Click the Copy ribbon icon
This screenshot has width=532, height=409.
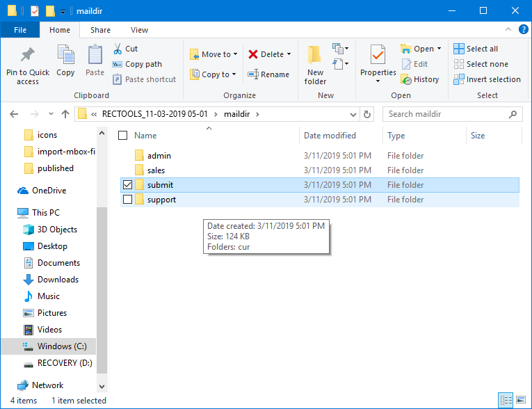[65, 55]
